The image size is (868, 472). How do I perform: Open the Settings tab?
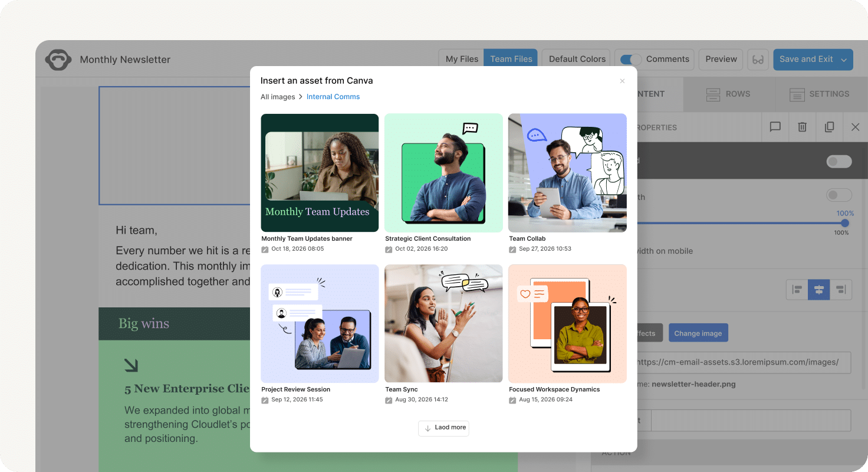point(820,94)
